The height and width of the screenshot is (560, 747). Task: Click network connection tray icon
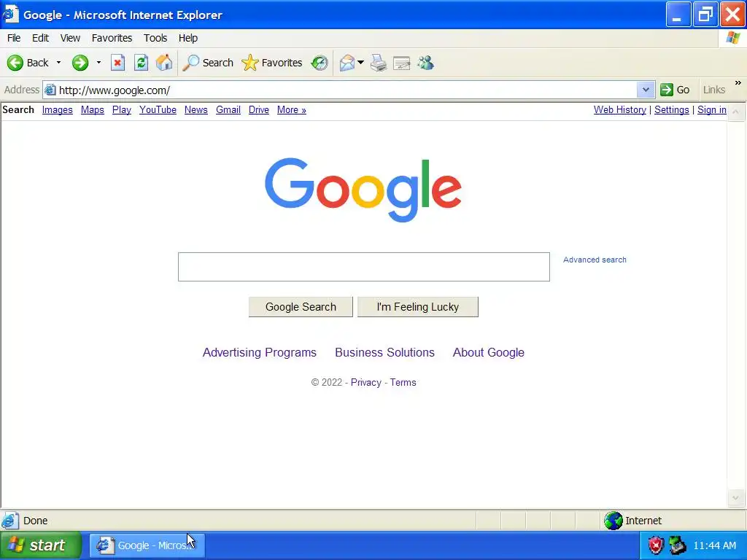coord(677,545)
